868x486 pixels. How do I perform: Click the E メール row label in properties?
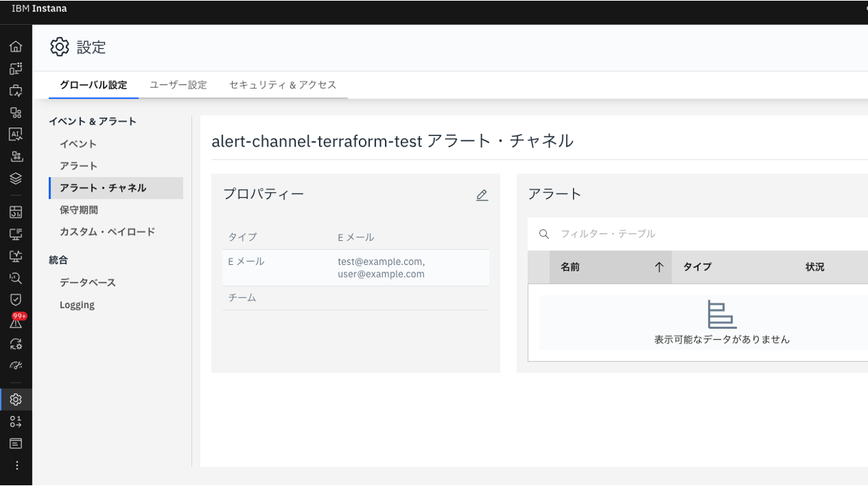[x=246, y=261]
